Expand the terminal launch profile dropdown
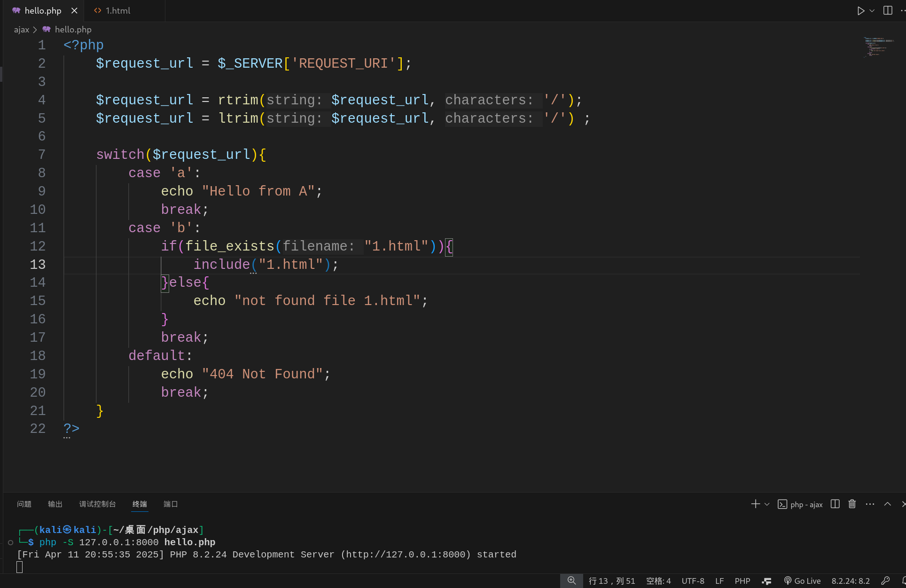Viewport: 906px width, 588px height. (767, 504)
